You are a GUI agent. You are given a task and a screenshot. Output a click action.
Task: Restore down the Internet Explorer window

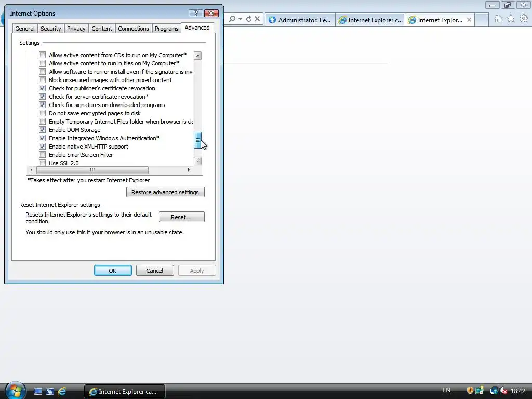[508, 5]
